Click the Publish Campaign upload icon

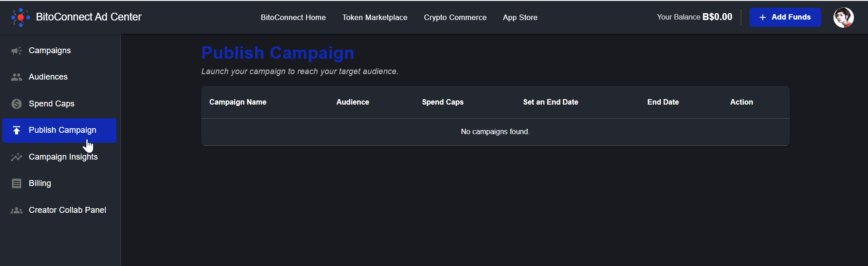point(17,130)
